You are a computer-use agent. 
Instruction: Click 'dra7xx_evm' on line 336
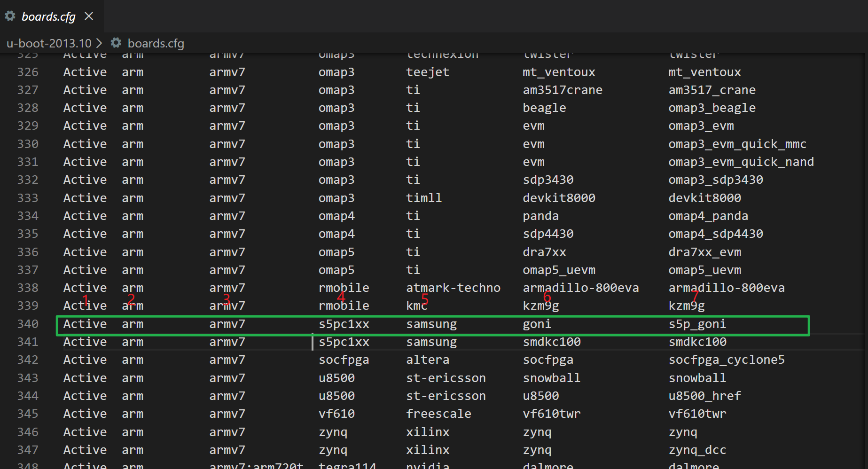704,252
